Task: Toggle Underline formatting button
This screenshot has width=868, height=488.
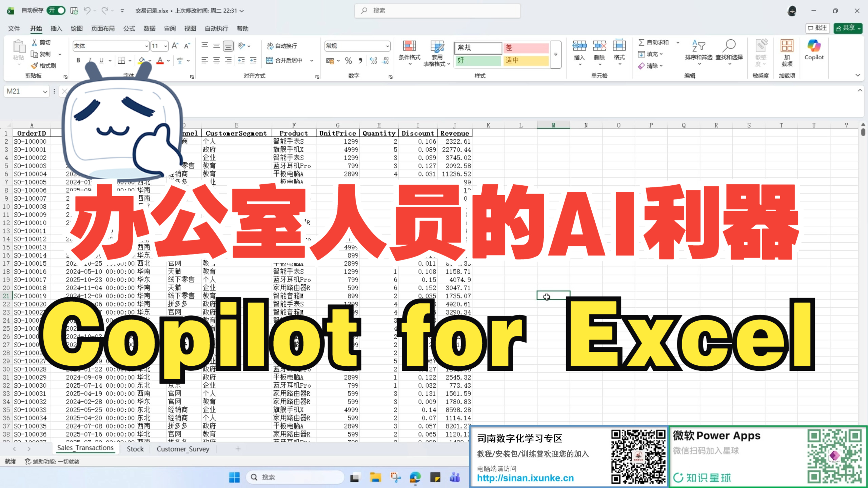Action: point(101,60)
